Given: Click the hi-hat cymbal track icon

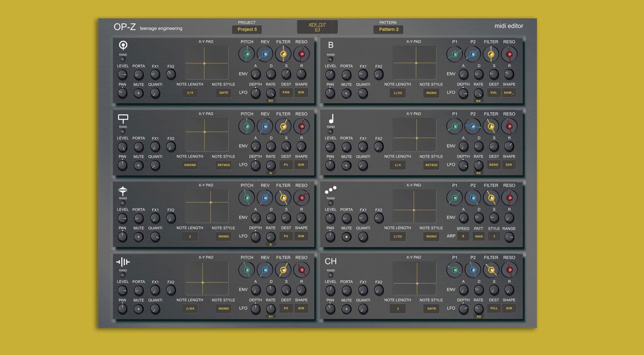Looking at the screenshot, I should pyautogui.click(x=123, y=190).
